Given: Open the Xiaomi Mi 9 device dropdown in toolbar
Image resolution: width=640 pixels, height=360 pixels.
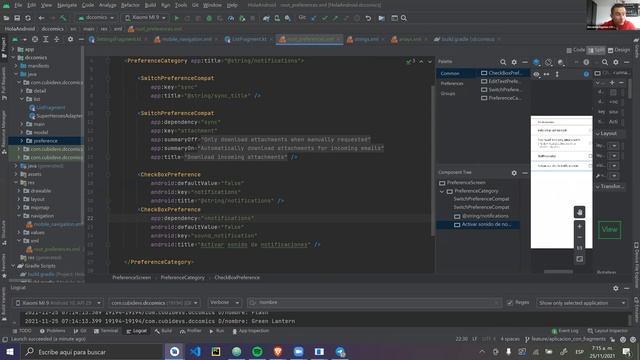Looking at the screenshot, I should [146, 18].
